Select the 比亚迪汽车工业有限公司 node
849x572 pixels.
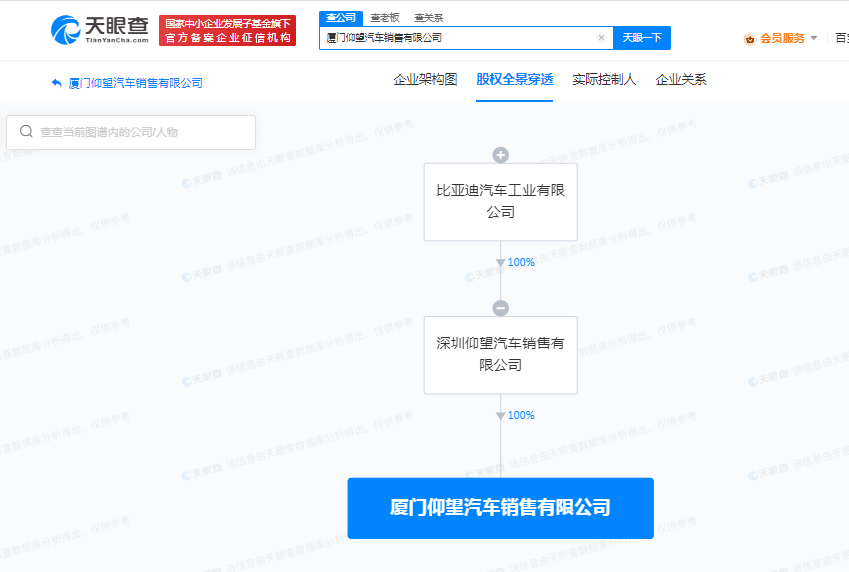point(500,202)
